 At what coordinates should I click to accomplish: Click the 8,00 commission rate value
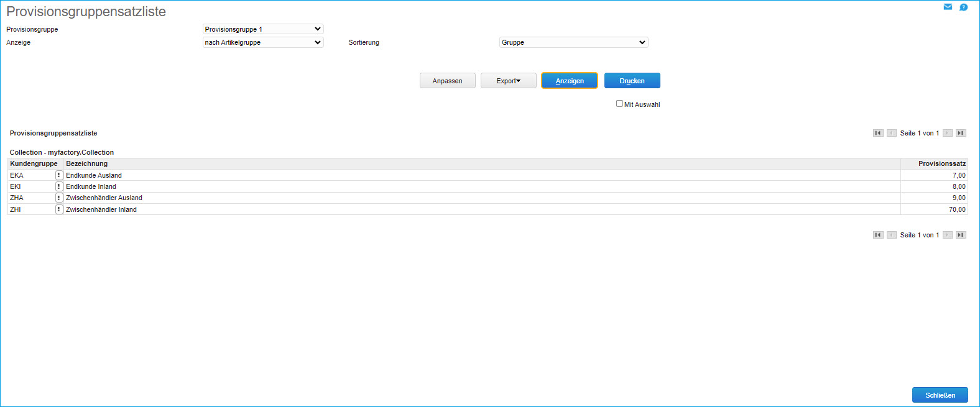959,186
